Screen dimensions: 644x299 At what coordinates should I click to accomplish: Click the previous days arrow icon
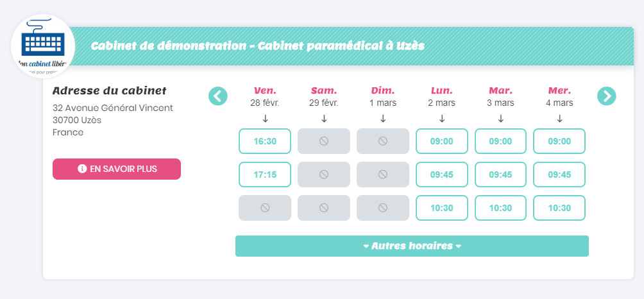(x=217, y=96)
